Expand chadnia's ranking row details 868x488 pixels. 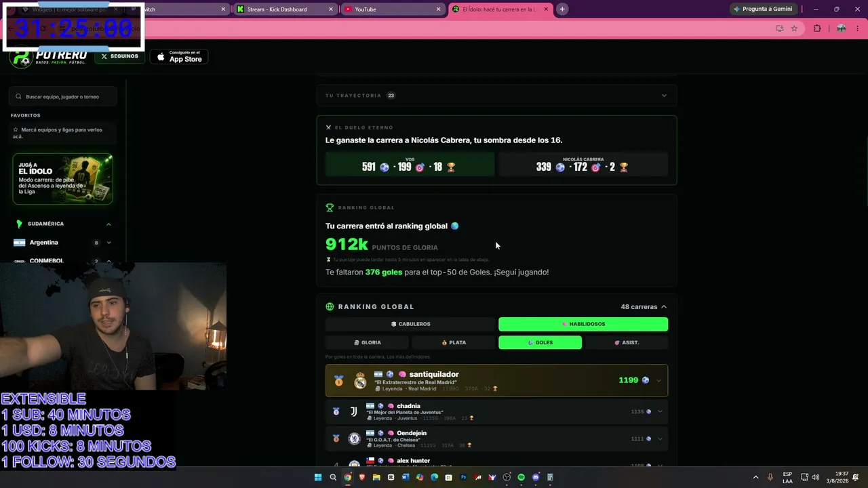pos(660,411)
